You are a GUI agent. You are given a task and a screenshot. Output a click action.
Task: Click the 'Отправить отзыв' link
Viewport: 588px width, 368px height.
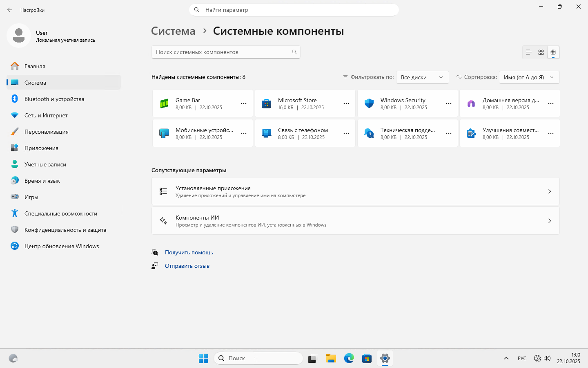(x=187, y=266)
